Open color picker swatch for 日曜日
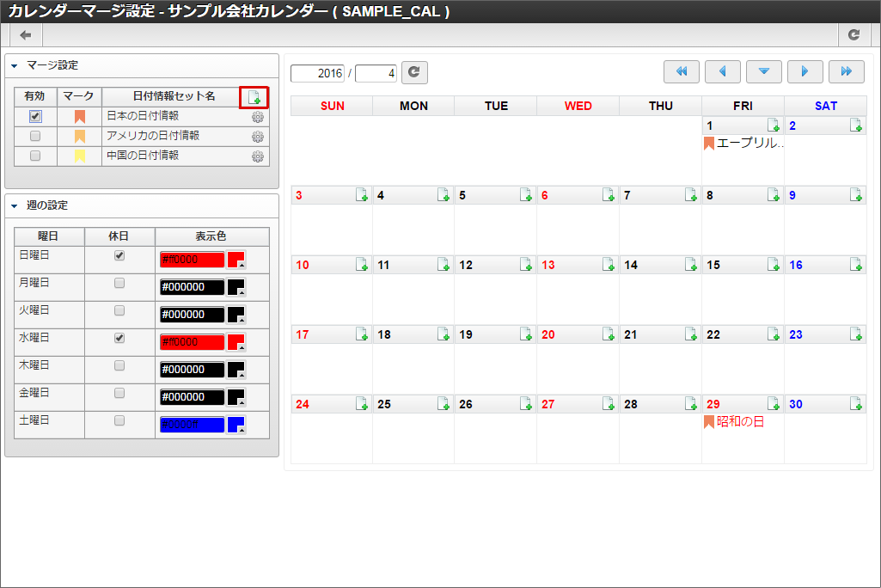This screenshot has width=881, height=588. pyautogui.click(x=236, y=260)
